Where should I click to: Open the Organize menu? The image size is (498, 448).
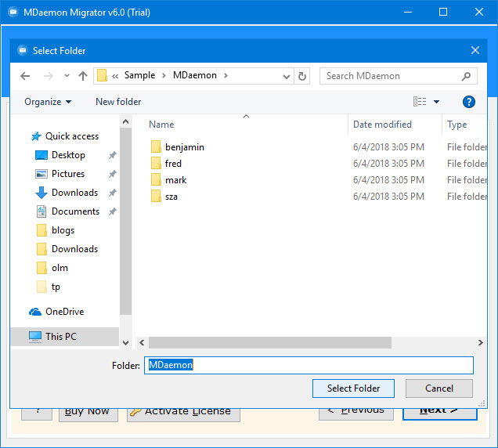48,102
